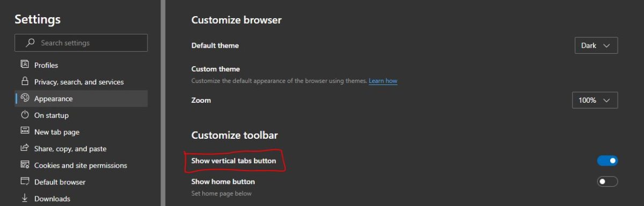The height and width of the screenshot is (206, 644).
Task: Disable the Show vertical tabs button toggle
Action: point(608,161)
